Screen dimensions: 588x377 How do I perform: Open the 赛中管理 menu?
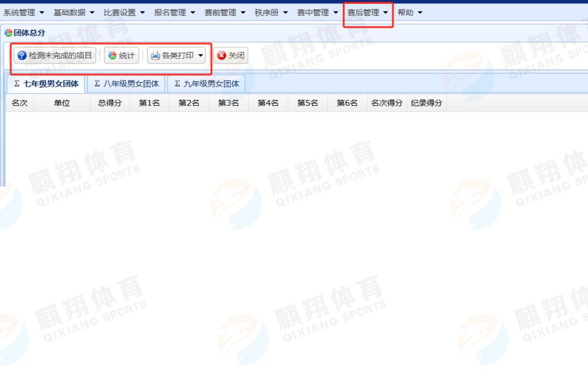(317, 13)
